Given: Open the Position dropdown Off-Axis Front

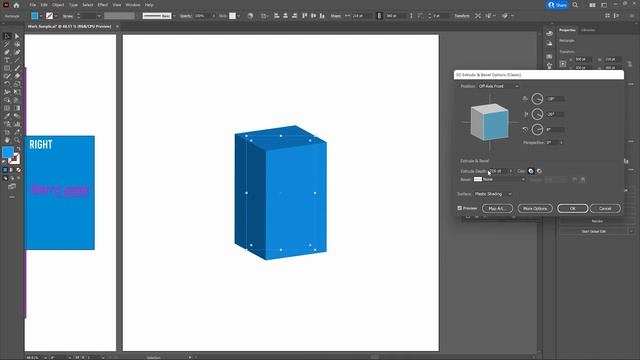Looking at the screenshot, I should coord(498,86).
